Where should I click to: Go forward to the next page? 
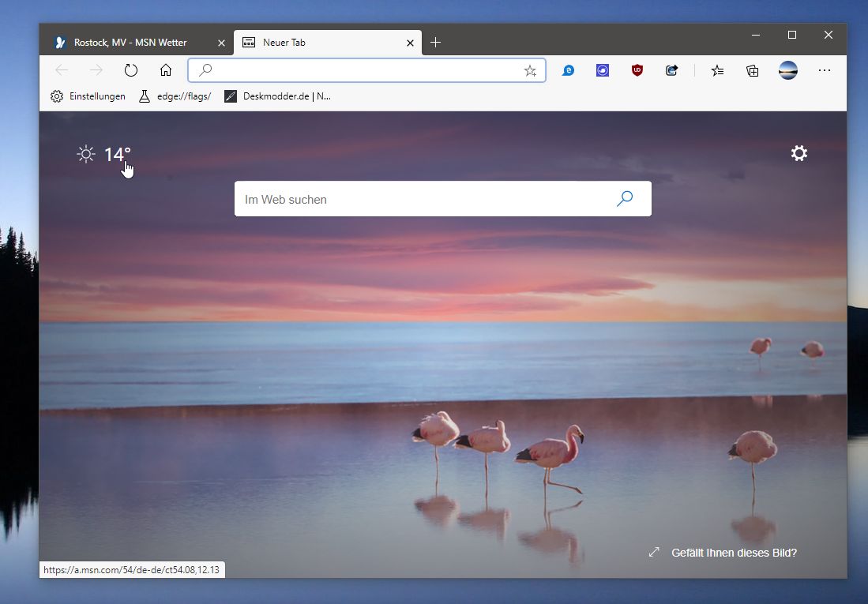tap(96, 70)
